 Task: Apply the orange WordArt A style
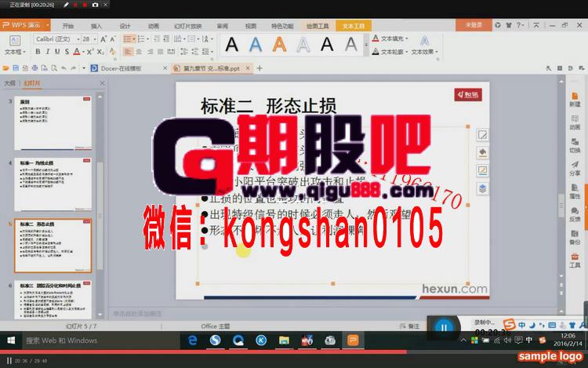(x=279, y=45)
